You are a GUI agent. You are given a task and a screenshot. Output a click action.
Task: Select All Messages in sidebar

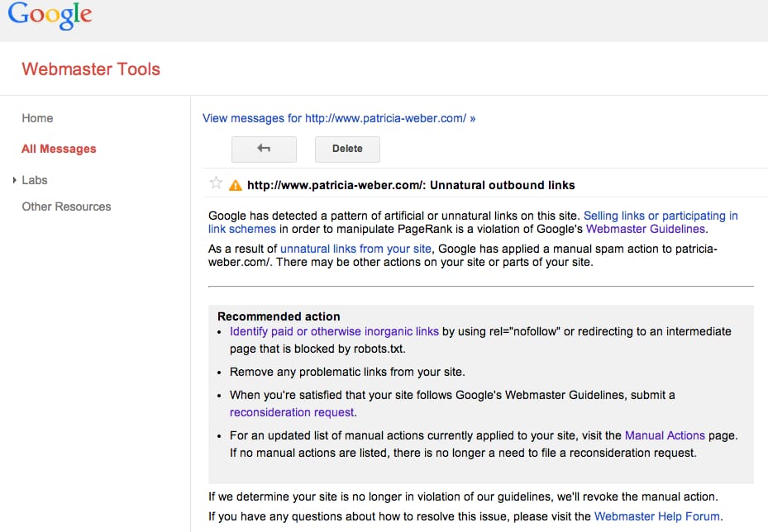click(59, 149)
